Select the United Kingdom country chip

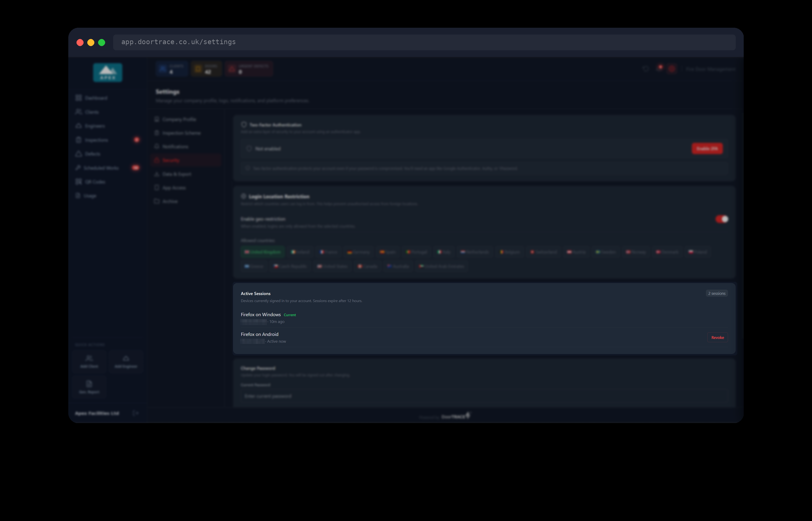coord(263,252)
